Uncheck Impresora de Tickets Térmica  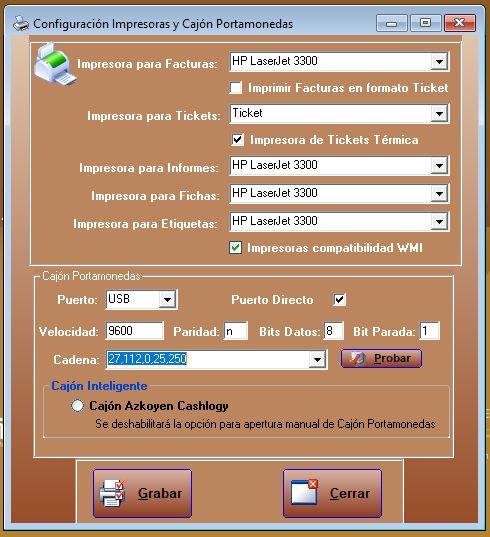click(x=237, y=140)
